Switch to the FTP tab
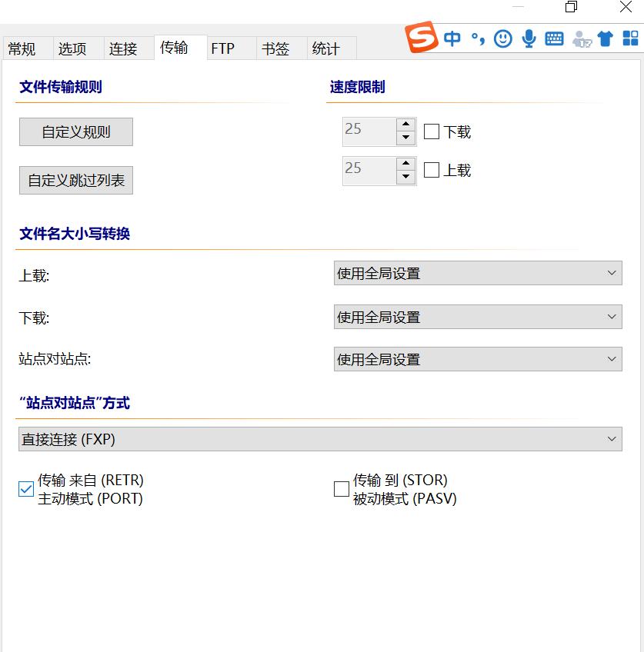The width and height of the screenshot is (644, 652). tap(223, 48)
